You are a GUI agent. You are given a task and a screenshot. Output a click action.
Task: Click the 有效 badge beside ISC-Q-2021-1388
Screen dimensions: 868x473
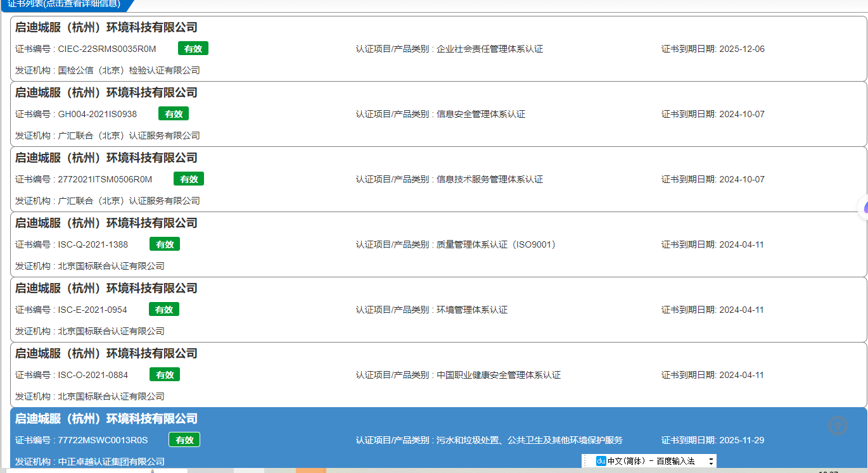(x=165, y=244)
